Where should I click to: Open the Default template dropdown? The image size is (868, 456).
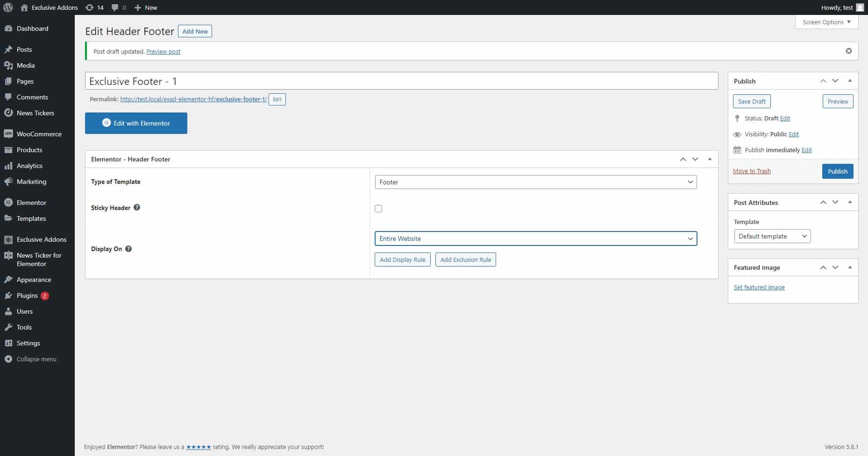pos(772,236)
